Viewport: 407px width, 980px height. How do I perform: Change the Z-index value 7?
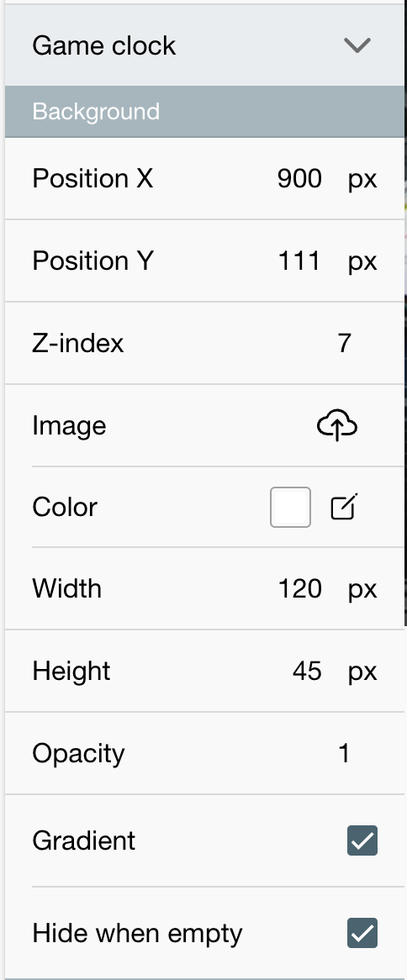coord(344,343)
